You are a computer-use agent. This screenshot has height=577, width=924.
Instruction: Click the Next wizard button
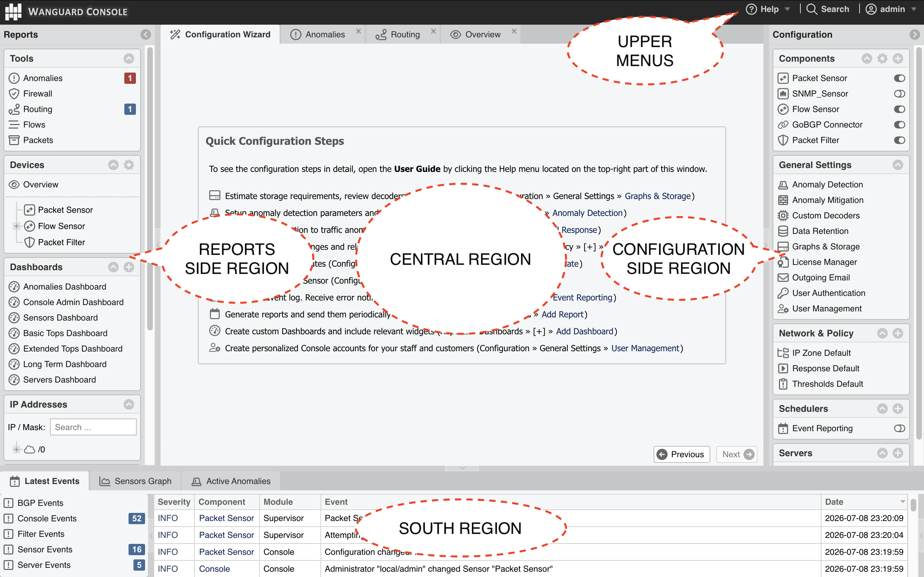[x=737, y=454]
